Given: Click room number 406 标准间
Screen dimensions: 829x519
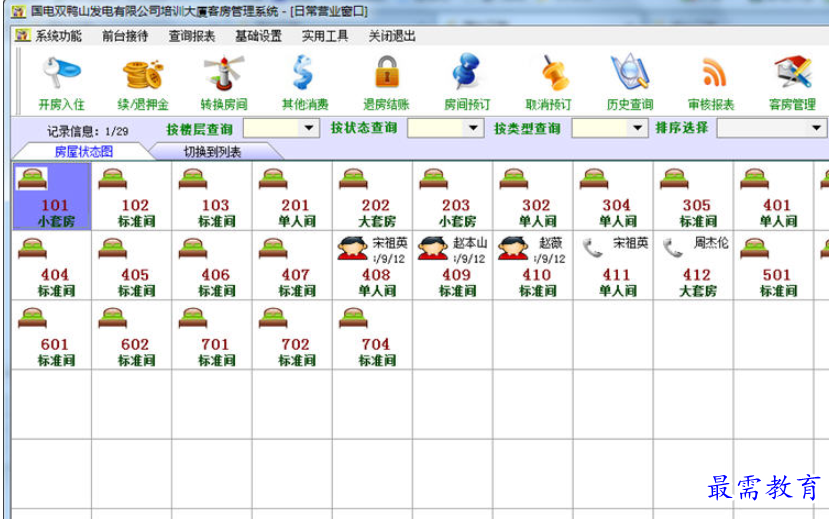Looking at the screenshot, I should pos(215,275).
